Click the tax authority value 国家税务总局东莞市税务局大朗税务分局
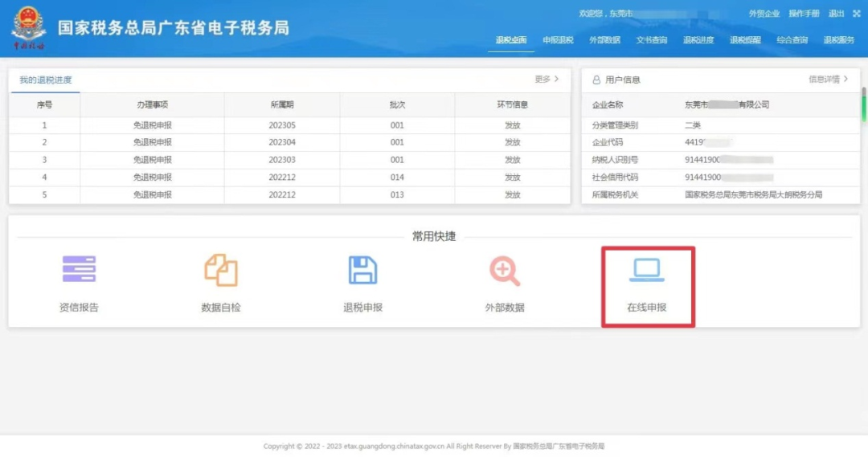Viewport: 868px width, 457px height. (753, 194)
